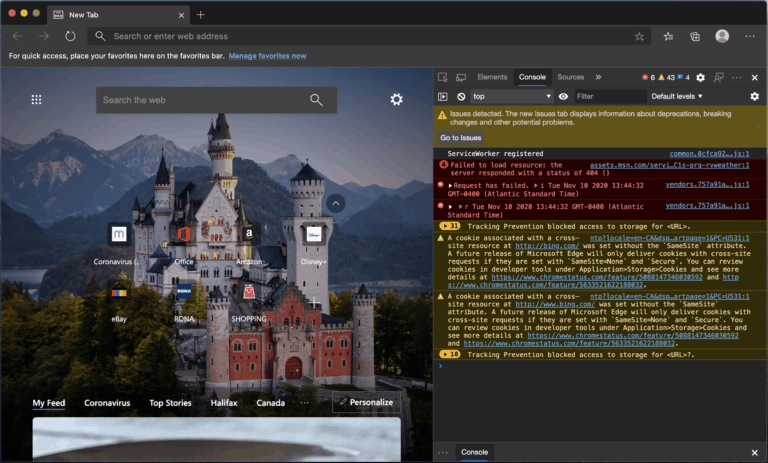Open the http://bing.com/ link in warning
768x463 pixels.
point(547,246)
